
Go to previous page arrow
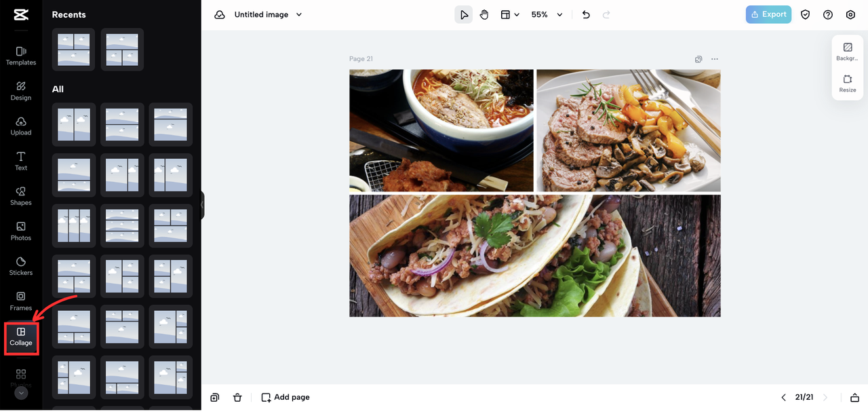click(784, 397)
